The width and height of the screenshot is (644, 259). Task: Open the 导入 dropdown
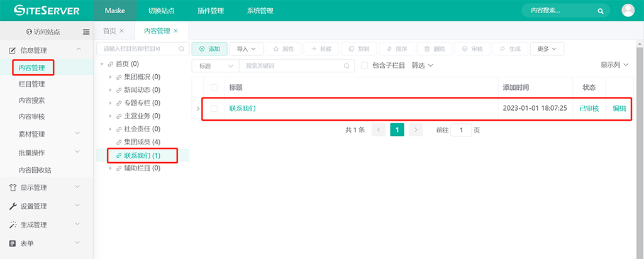(247, 48)
